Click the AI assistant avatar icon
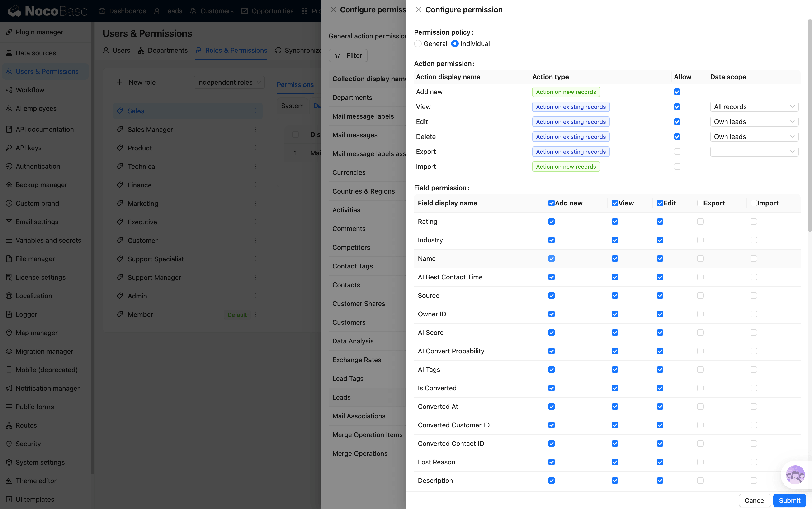The height and width of the screenshot is (509, 812). click(795, 475)
